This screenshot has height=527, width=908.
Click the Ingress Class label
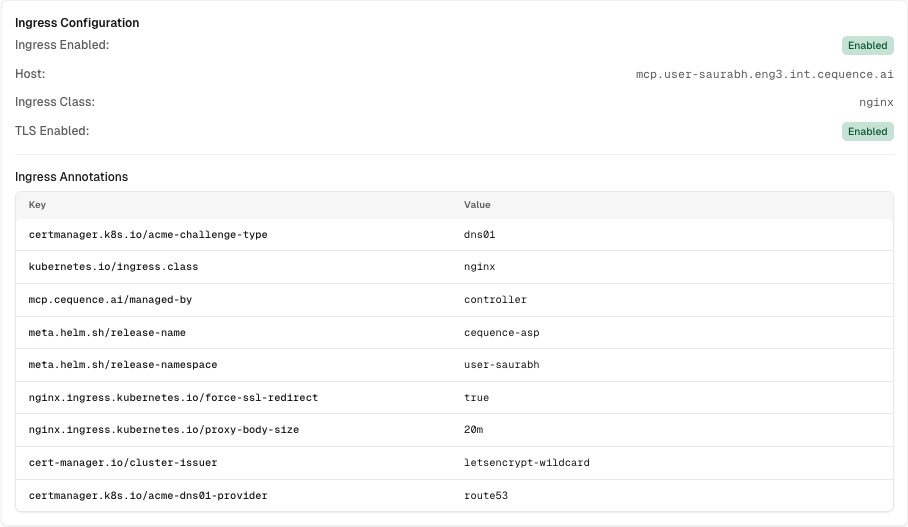(55, 102)
